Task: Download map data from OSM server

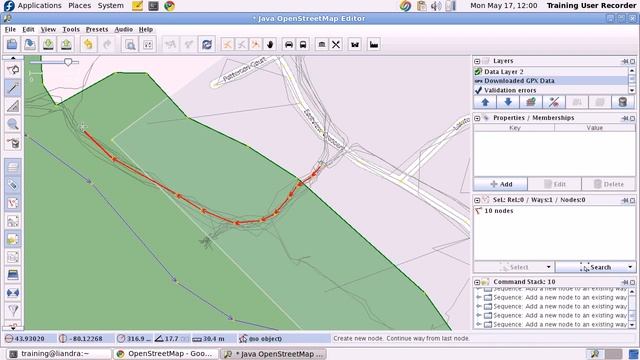Action: pyautogui.click(x=48, y=44)
